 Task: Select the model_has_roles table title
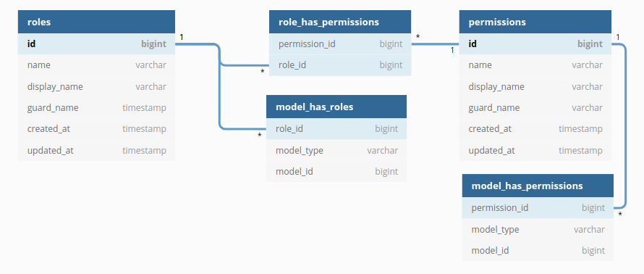click(x=315, y=107)
